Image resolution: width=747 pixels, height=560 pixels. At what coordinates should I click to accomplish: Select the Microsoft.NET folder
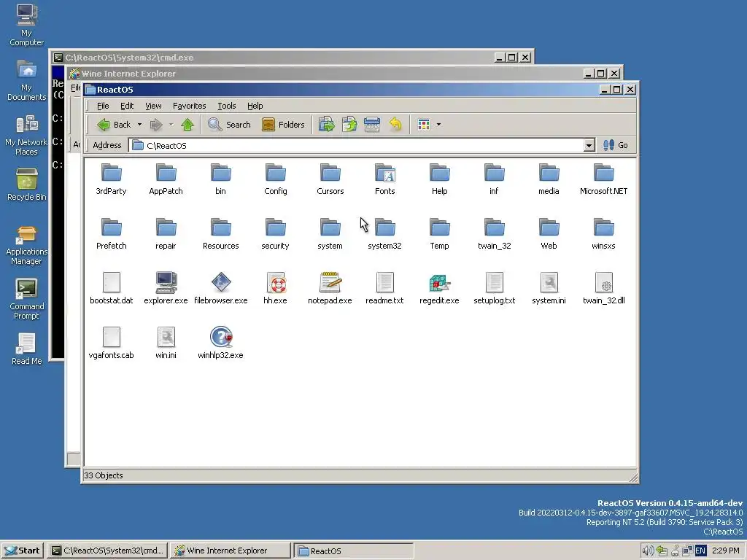603,179
